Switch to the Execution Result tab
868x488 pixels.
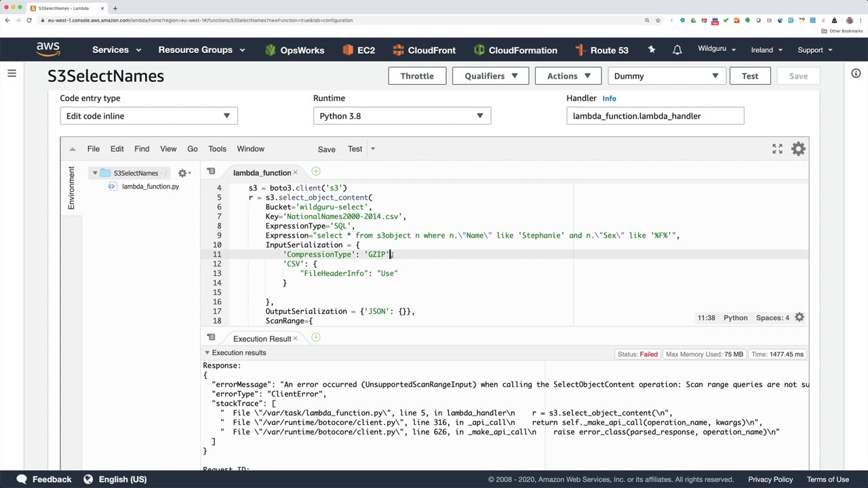(x=261, y=339)
